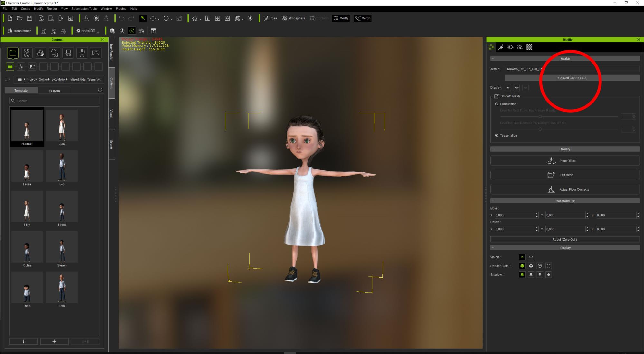Screen dimensions: 644x354
Task: Click Convert CC1 to CC3 button
Action: (572, 78)
